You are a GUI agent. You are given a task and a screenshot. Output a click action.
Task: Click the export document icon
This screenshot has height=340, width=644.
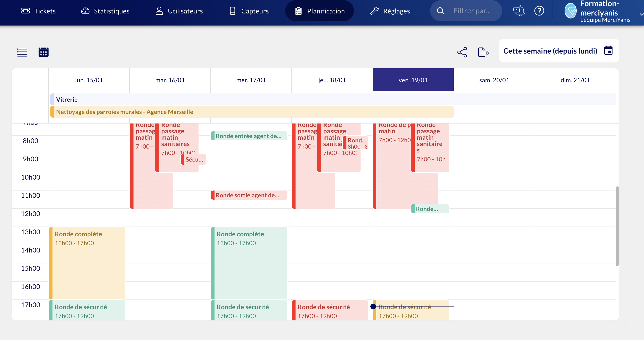point(483,52)
